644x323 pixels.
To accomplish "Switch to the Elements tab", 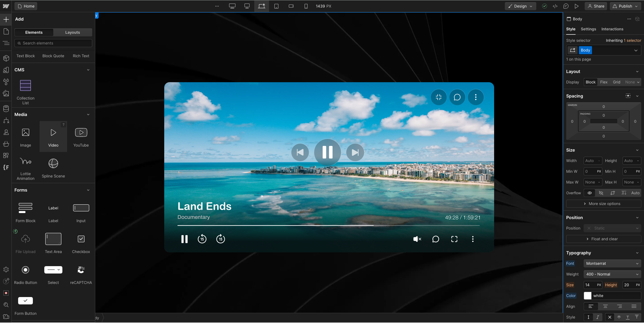I will point(34,32).
